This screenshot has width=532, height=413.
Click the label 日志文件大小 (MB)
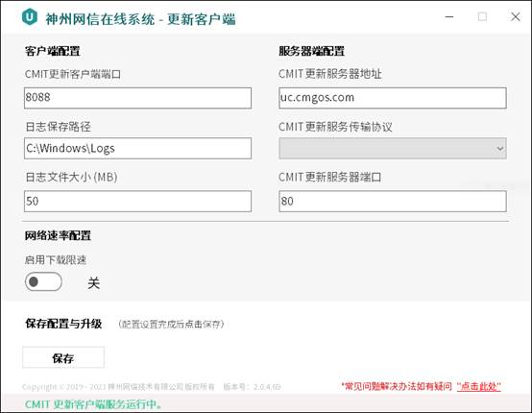tap(72, 177)
